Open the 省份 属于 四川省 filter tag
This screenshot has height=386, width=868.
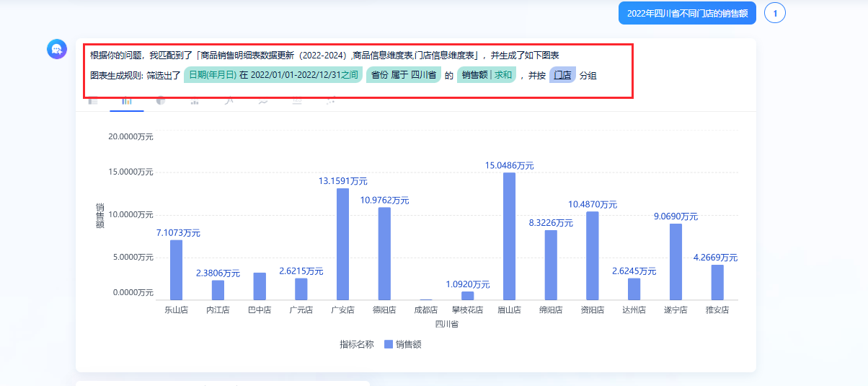[x=404, y=75]
